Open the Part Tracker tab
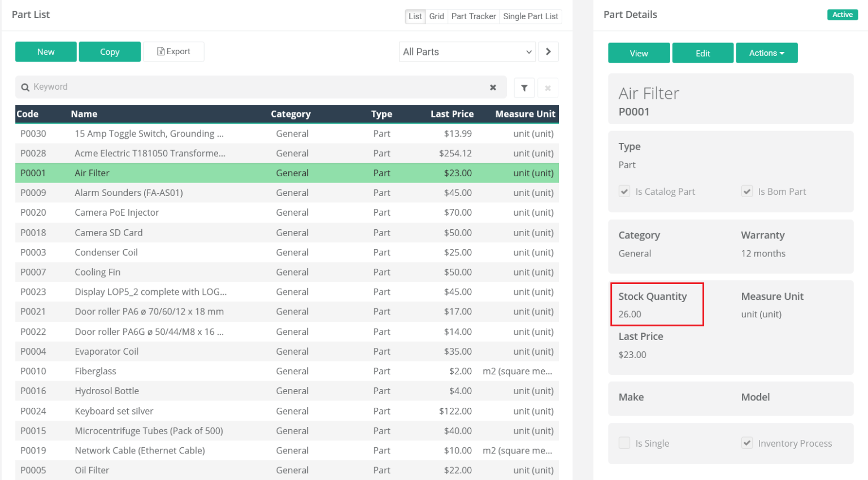 click(474, 16)
